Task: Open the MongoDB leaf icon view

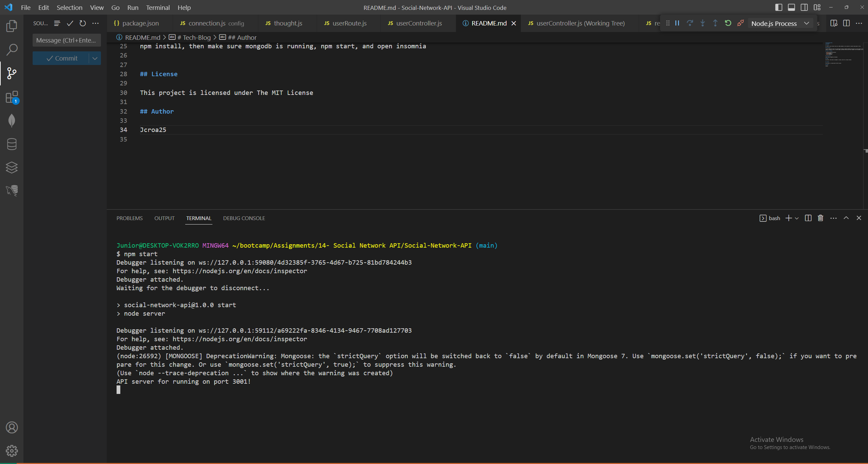Action: [12, 120]
